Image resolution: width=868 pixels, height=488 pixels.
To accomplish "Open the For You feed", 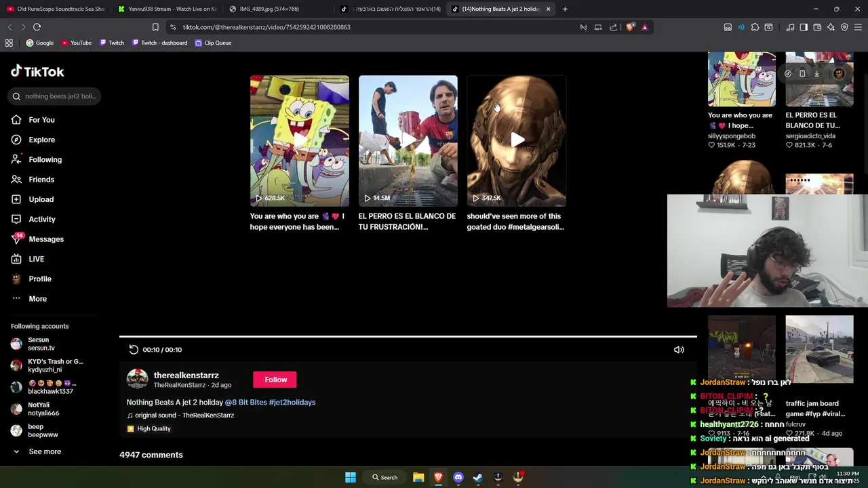I will (33, 120).
